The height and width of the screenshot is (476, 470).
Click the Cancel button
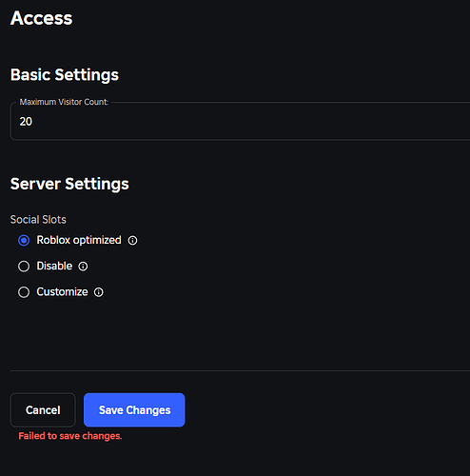click(43, 410)
